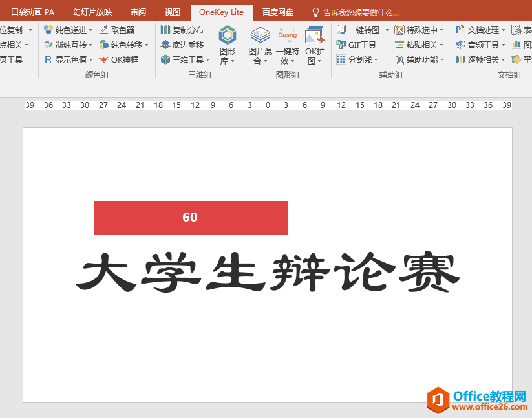
Task: Expand the 逐帧相关 dropdown arrow
Action: point(503,60)
